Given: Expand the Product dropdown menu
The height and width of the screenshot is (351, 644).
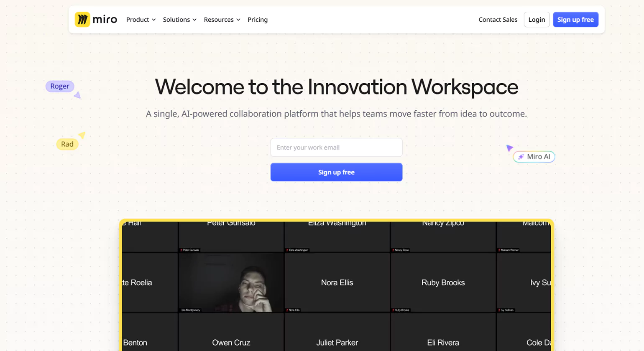Looking at the screenshot, I should 141,20.
